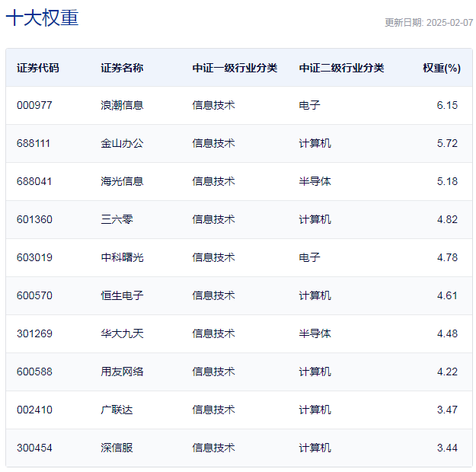Select the 6.15 weight value
476x472 pixels.
point(447,105)
